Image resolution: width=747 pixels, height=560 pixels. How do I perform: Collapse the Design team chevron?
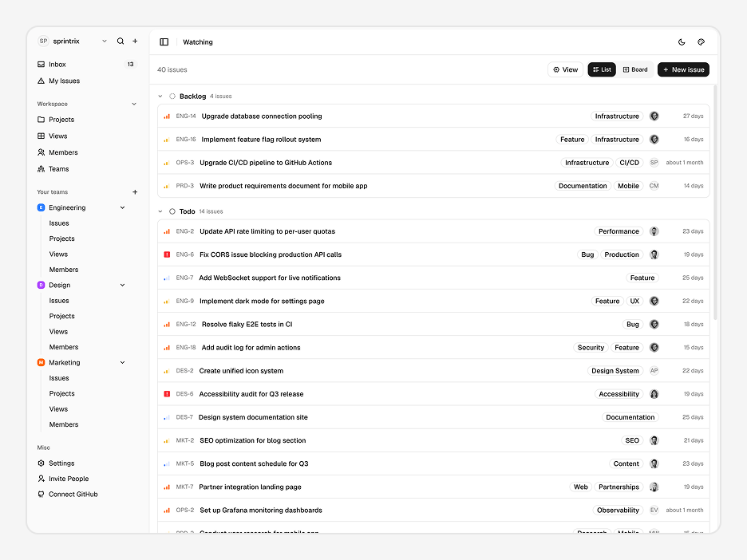coord(122,286)
